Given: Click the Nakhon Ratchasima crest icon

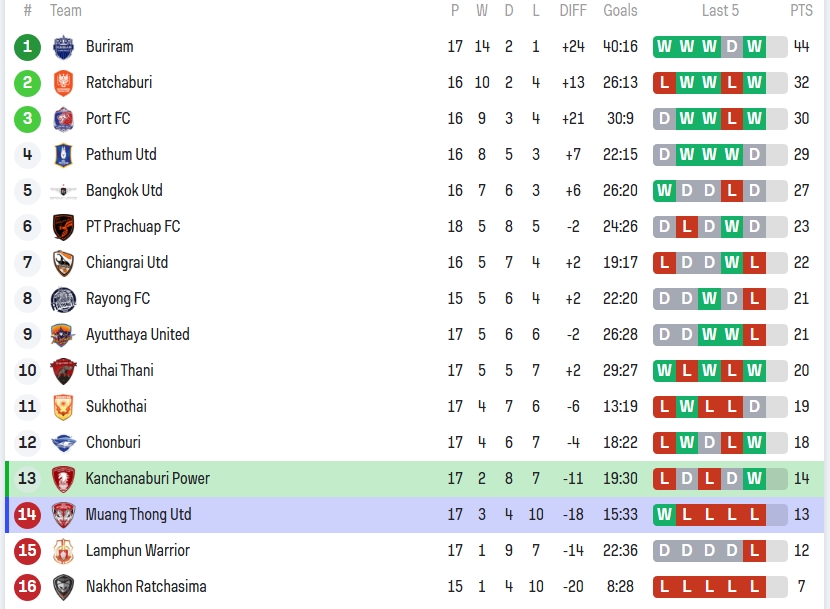Looking at the screenshot, I should click(63, 587).
